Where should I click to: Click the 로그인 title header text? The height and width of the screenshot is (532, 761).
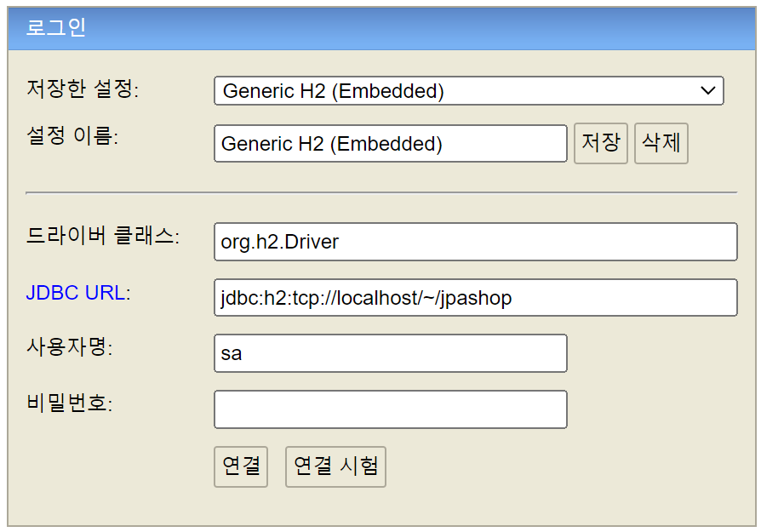[56, 28]
